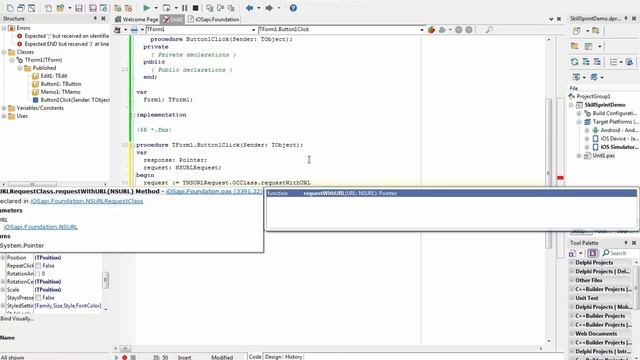This screenshot has width=640, height=360.
Task: Click the Run Without Debugging icon
Action: [x=166, y=8]
